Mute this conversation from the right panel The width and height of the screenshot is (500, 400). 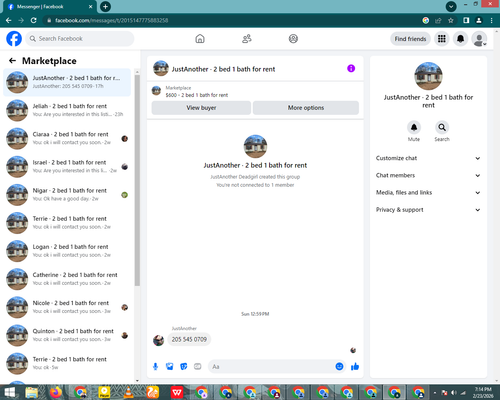pos(414,127)
